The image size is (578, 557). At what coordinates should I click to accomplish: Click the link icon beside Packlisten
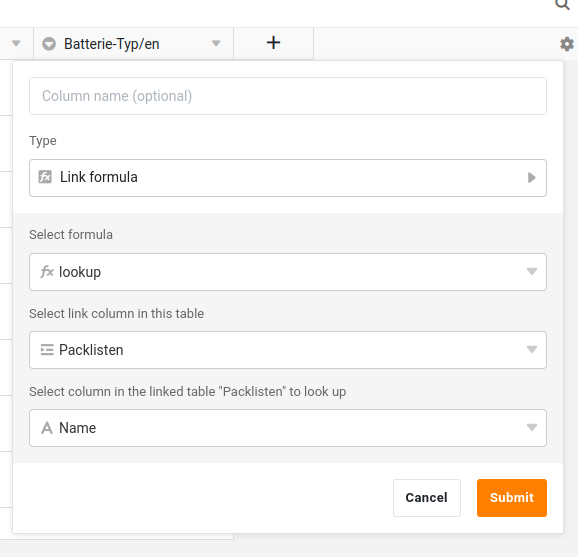[x=47, y=349]
